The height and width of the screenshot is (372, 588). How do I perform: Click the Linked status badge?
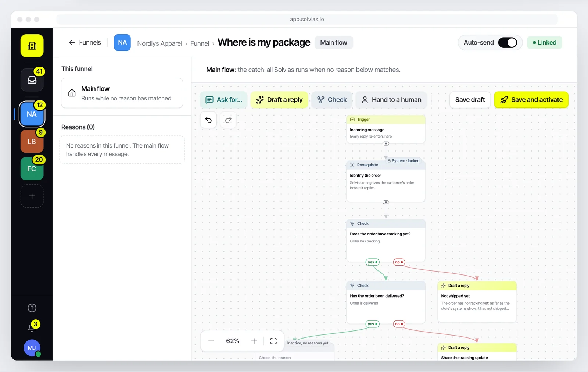(545, 43)
